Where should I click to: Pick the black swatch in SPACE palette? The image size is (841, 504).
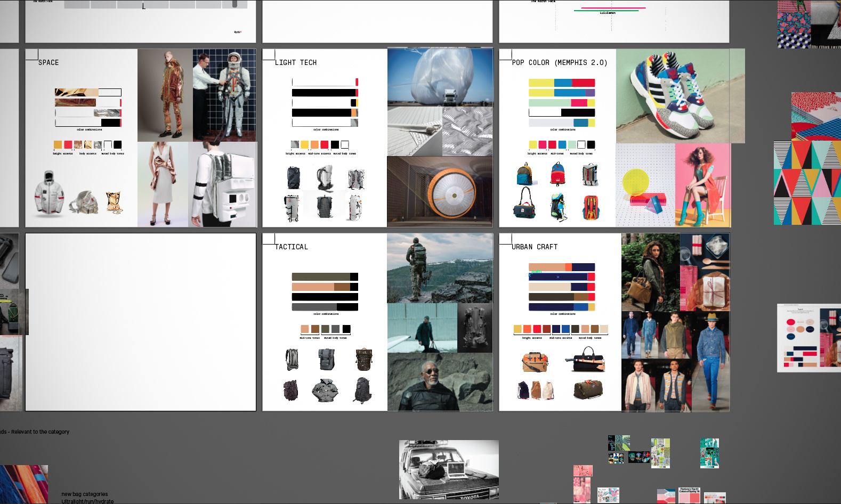118,144
